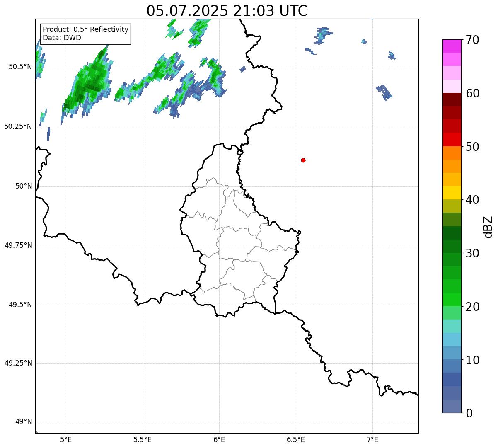Click the 50.25°N latitude label

[x=18, y=126]
